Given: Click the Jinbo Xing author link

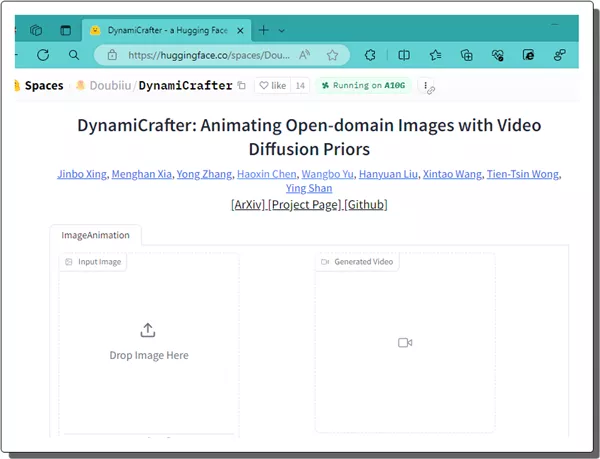Looking at the screenshot, I should [x=82, y=174].
